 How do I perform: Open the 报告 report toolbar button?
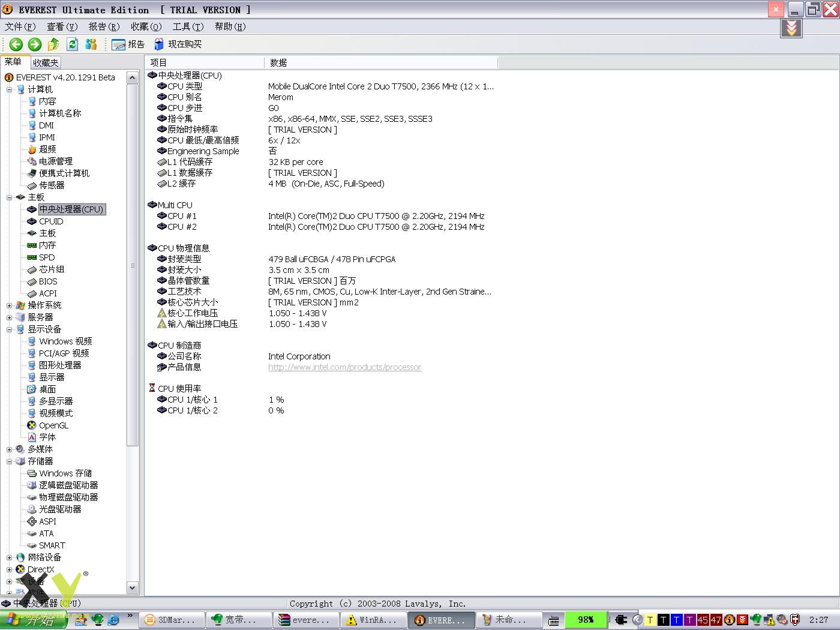pyautogui.click(x=128, y=44)
